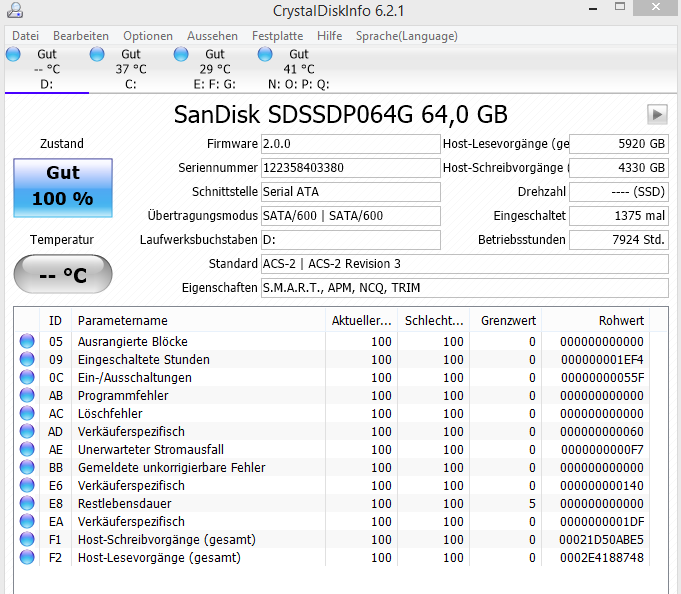Click status orb for Löschfehler row
The image size is (681, 594).
[27, 413]
